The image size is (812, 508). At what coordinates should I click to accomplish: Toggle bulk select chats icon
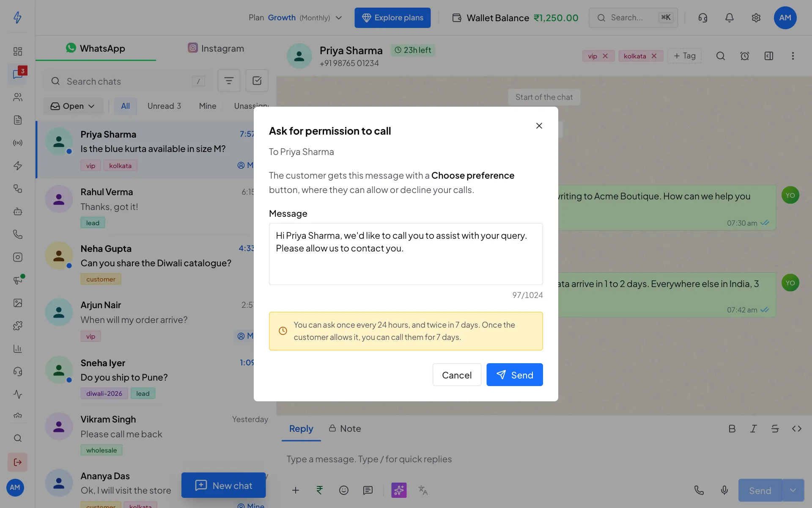pyautogui.click(x=257, y=80)
